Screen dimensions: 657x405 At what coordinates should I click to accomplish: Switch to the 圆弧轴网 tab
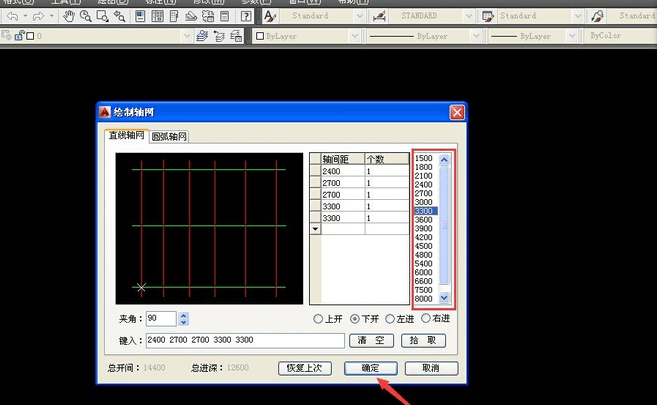(170, 136)
